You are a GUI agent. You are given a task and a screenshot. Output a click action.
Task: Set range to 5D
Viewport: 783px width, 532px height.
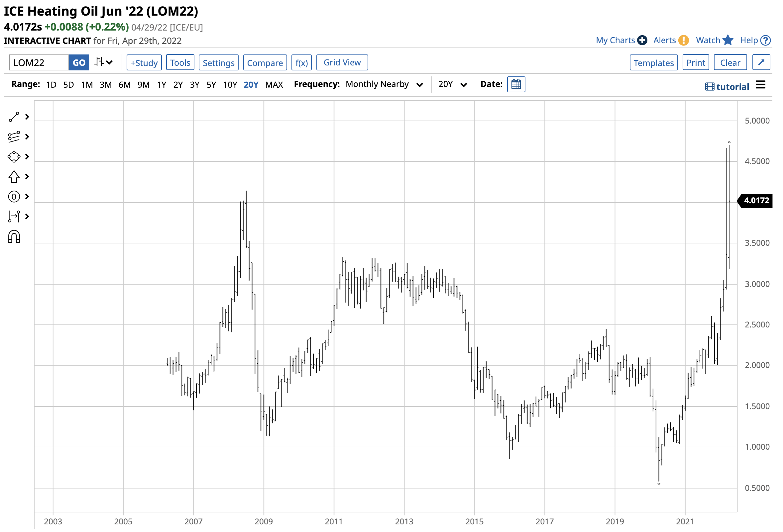69,84
